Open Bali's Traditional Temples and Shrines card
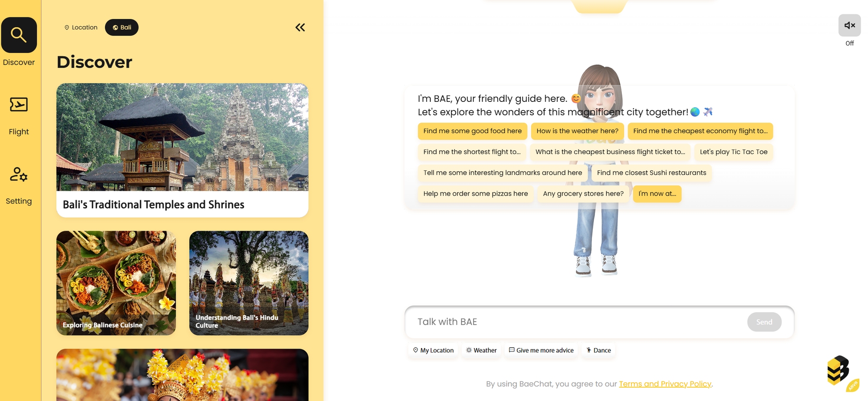This screenshot has height=401, width=868. tap(182, 150)
